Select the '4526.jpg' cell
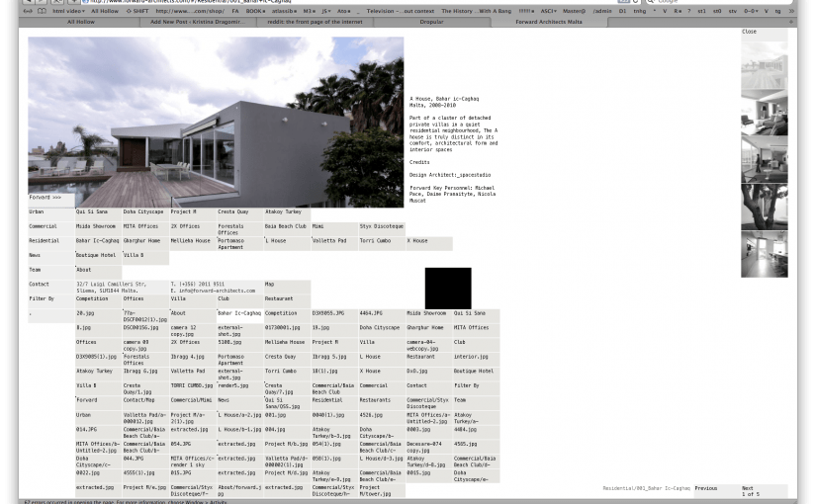The width and height of the screenshot is (816, 504). point(382,418)
